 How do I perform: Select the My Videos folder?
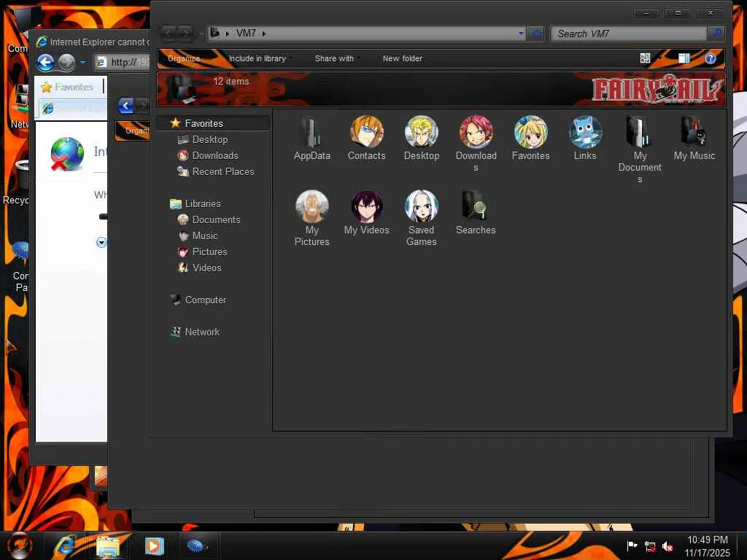tap(366, 212)
